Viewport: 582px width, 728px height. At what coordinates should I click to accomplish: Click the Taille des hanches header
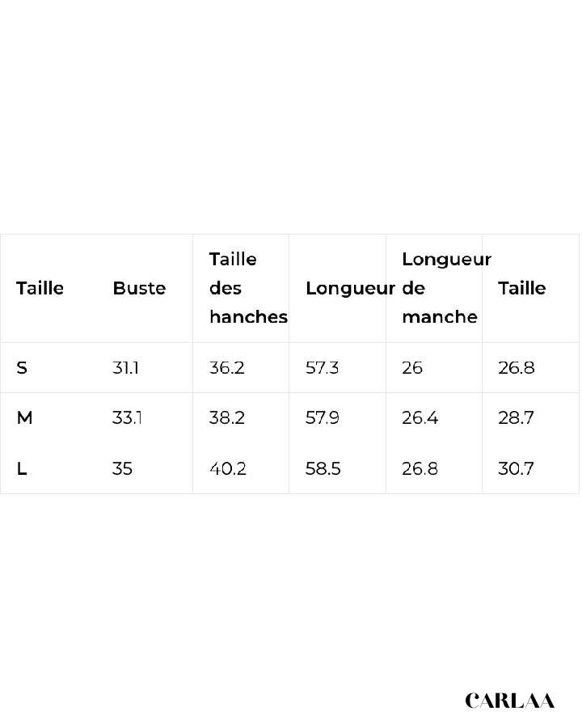pos(247,288)
